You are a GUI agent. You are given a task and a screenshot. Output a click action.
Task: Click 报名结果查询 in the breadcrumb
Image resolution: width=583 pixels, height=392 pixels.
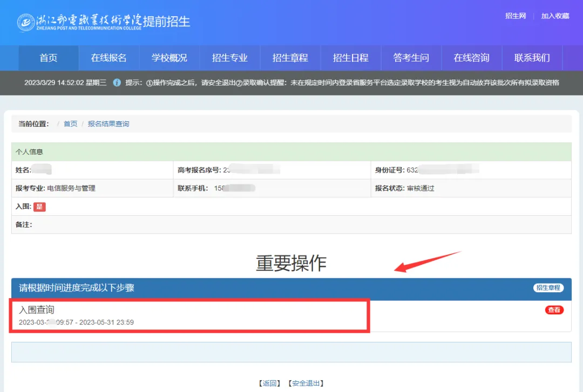pos(107,123)
